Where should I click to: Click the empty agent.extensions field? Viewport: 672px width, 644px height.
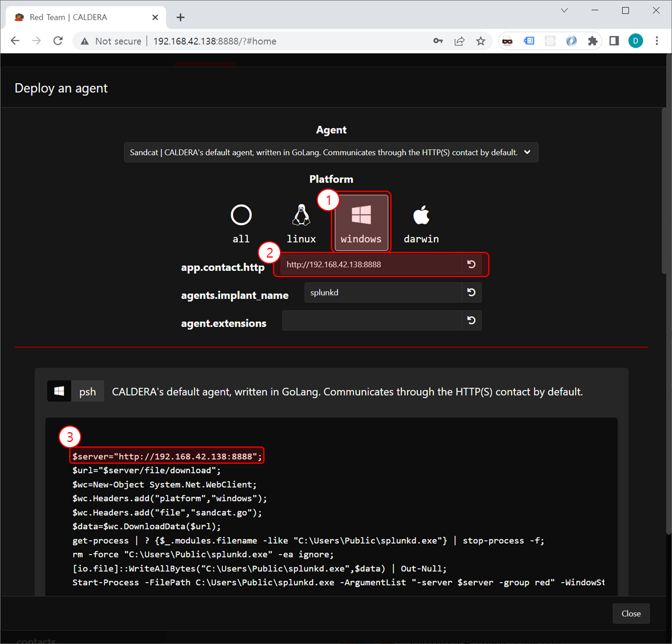(x=372, y=321)
